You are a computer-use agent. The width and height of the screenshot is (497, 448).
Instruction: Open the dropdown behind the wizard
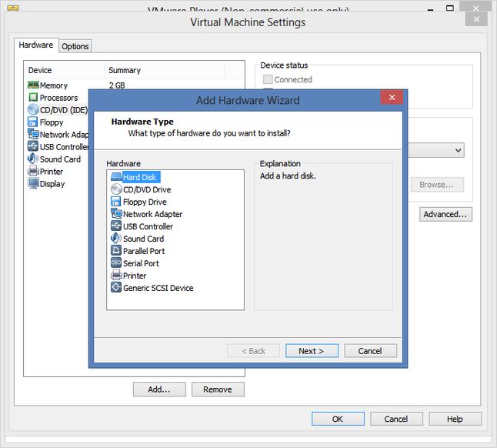pos(458,150)
